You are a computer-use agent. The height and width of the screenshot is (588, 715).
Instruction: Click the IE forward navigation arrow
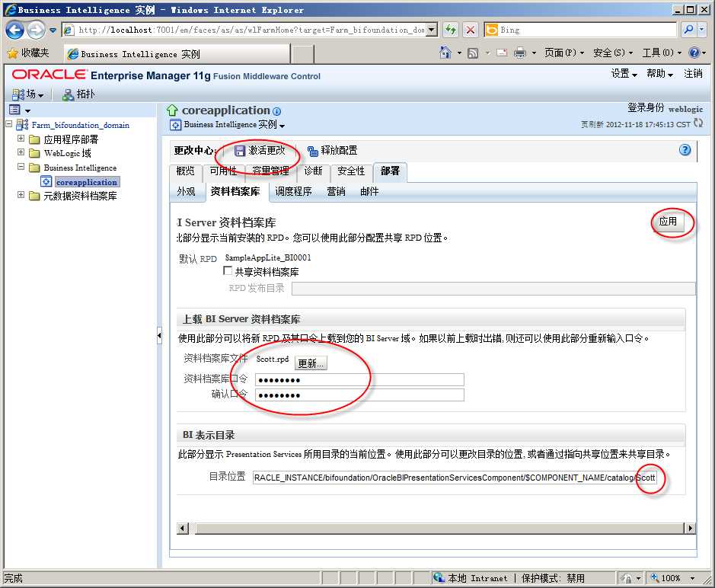click(36, 30)
